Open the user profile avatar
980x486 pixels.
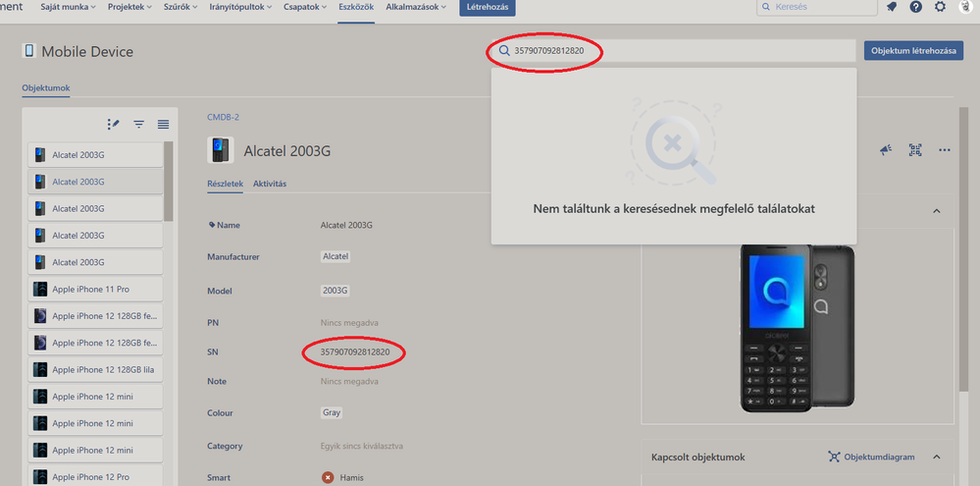click(x=965, y=7)
